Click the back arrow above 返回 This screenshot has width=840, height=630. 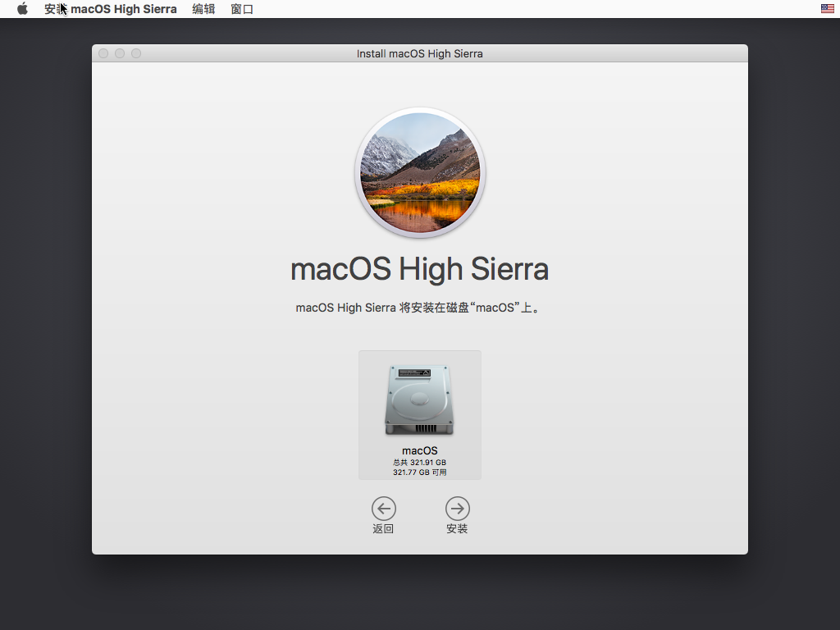coord(384,509)
